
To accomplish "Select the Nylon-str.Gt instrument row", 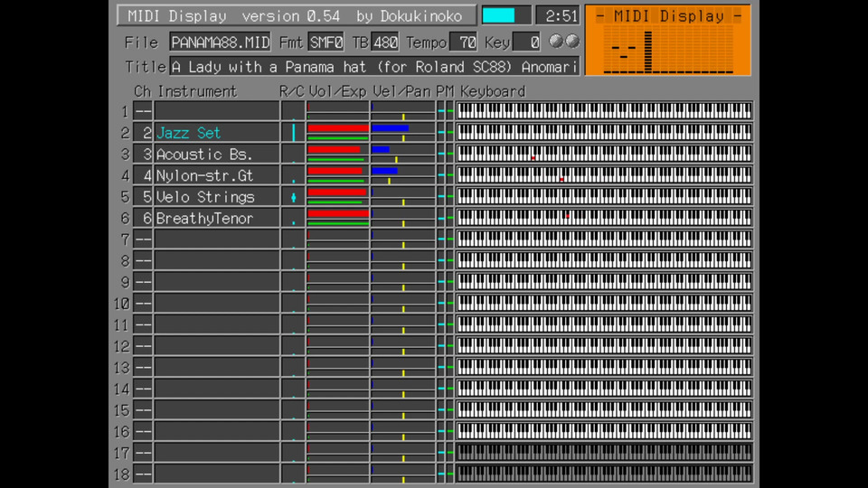I will [217, 175].
